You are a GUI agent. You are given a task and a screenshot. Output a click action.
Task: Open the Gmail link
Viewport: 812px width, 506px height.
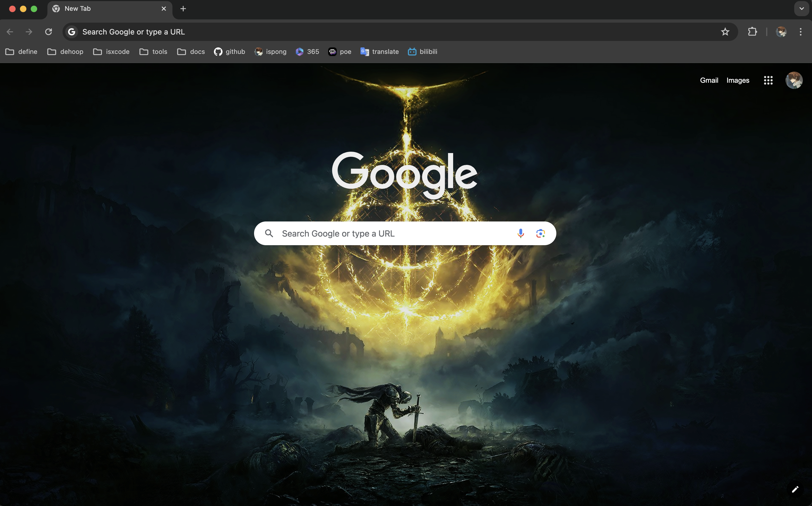click(x=709, y=80)
